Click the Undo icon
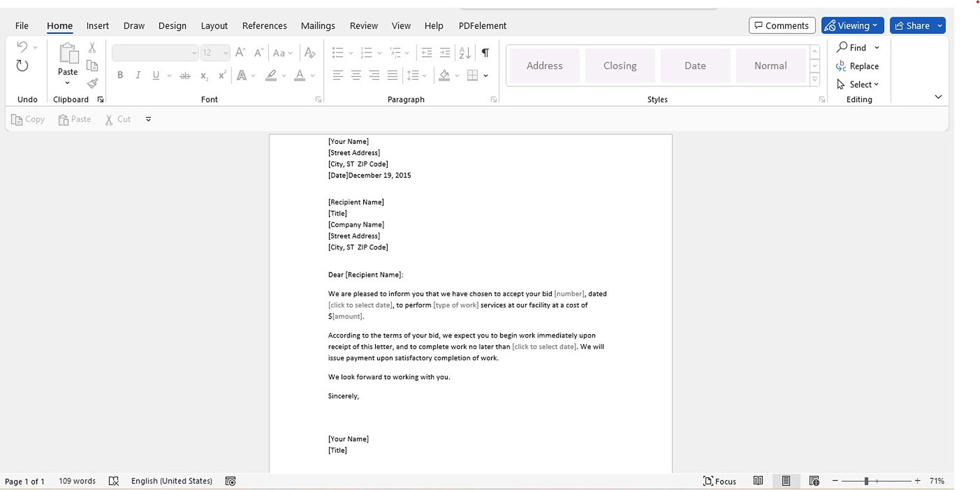 click(x=22, y=47)
